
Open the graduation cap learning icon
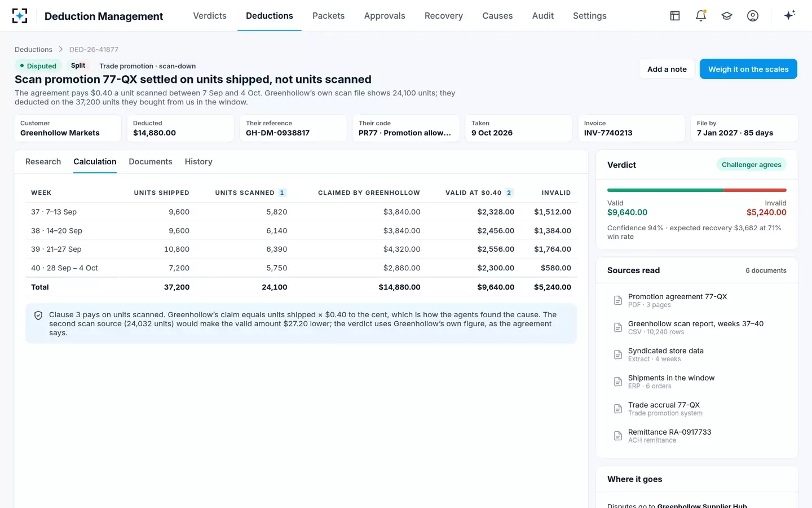click(x=727, y=16)
